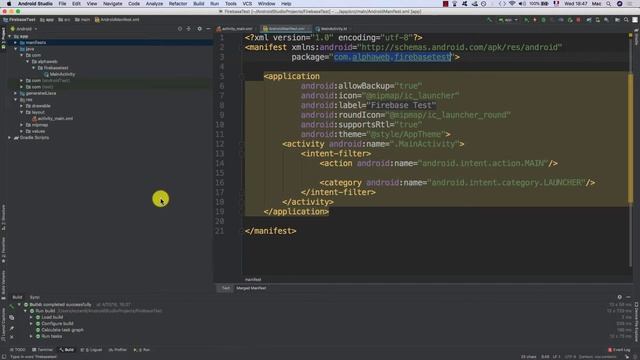Open the Analyze menu
The width and height of the screenshot is (640, 360).
coord(154,4)
